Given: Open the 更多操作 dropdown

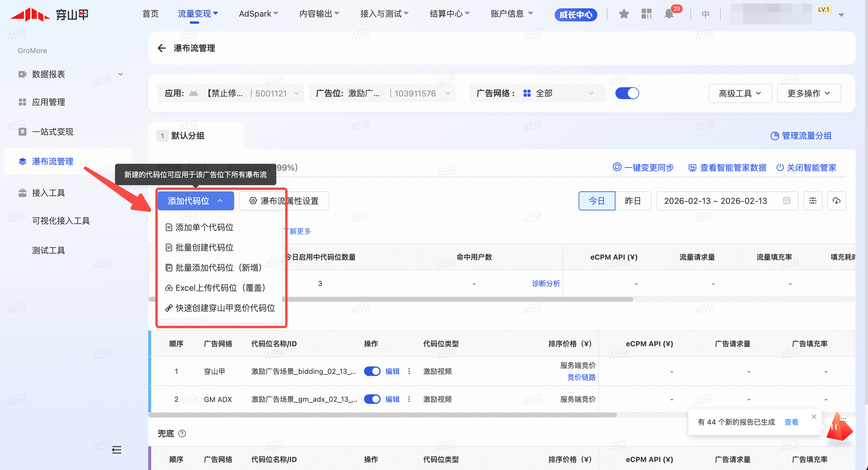Looking at the screenshot, I should click(x=809, y=93).
